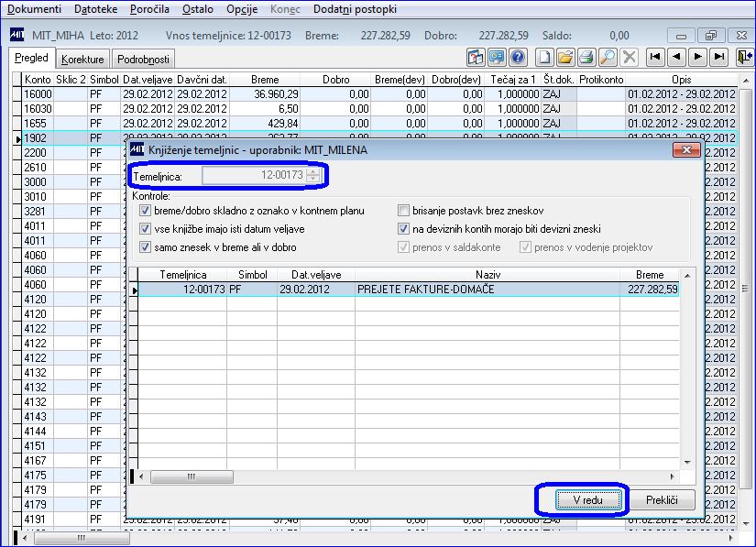Jump to last record navigation arrow

pos(718,58)
